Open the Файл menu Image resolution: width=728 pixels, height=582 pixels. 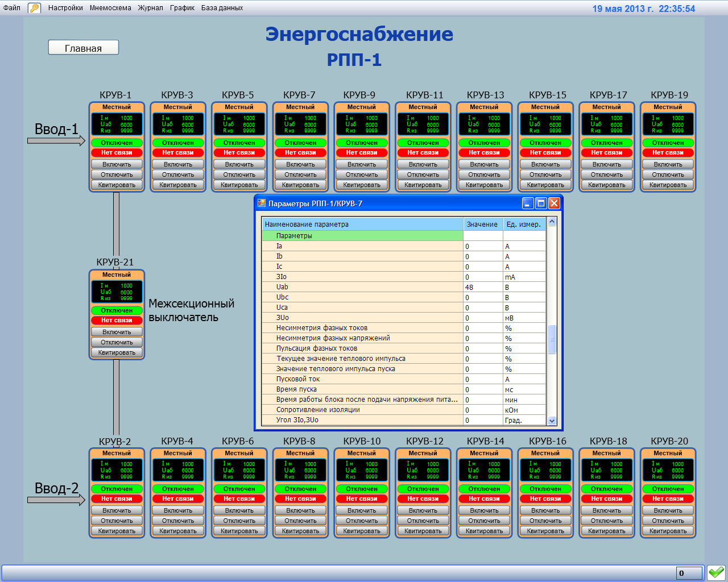pos(11,8)
